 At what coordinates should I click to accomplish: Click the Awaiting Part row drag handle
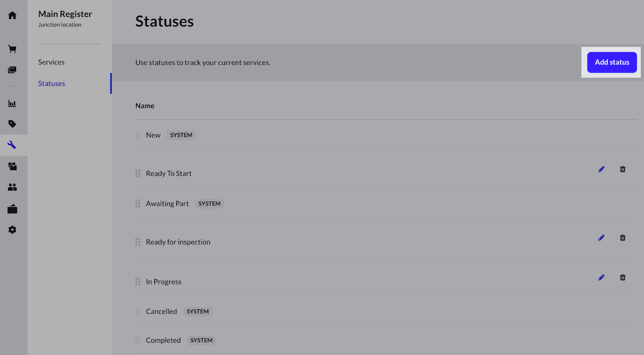tap(138, 204)
